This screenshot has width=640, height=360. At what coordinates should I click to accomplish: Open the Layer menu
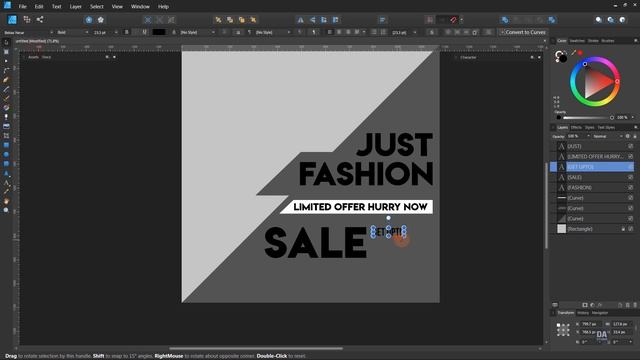click(x=76, y=7)
